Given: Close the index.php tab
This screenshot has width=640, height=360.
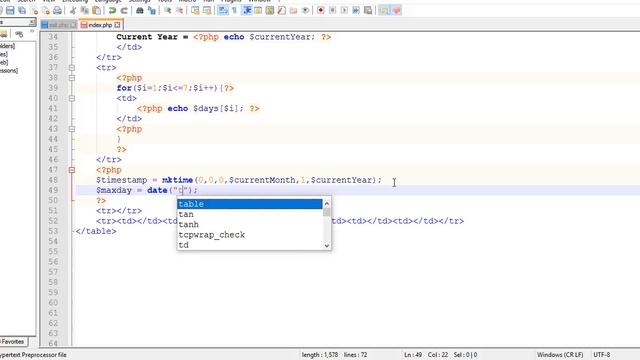Looking at the screenshot, I should pos(118,25).
